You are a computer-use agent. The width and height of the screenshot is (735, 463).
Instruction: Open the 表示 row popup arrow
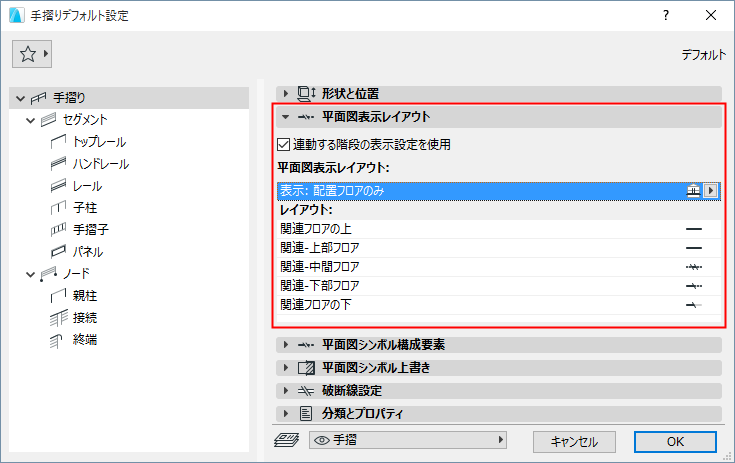[x=711, y=191]
